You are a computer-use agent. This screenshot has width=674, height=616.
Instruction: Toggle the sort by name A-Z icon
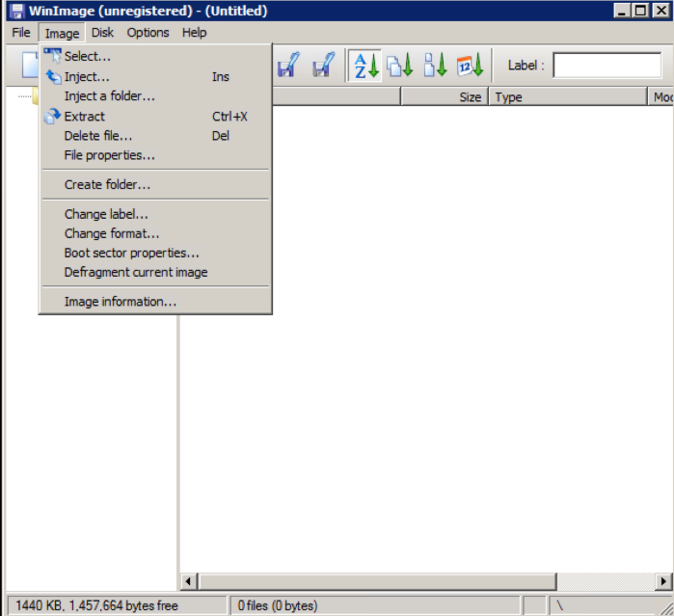(x=365, y=66)
